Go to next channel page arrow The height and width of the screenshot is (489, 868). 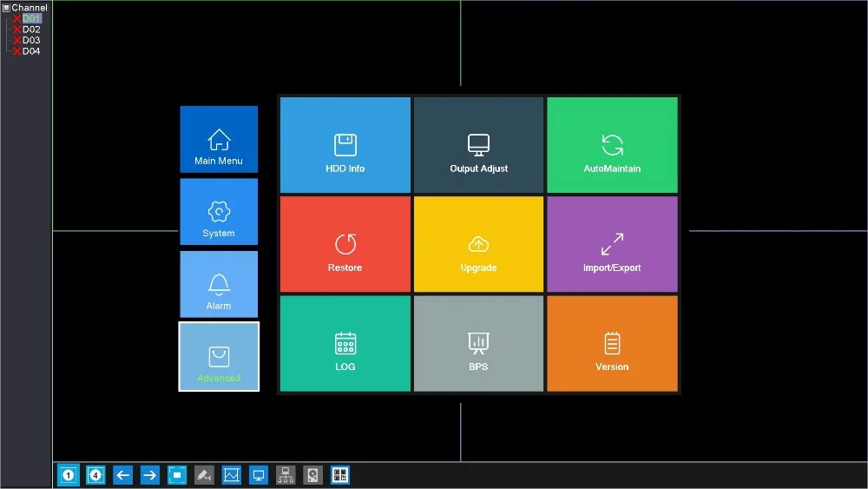[149, 475]
